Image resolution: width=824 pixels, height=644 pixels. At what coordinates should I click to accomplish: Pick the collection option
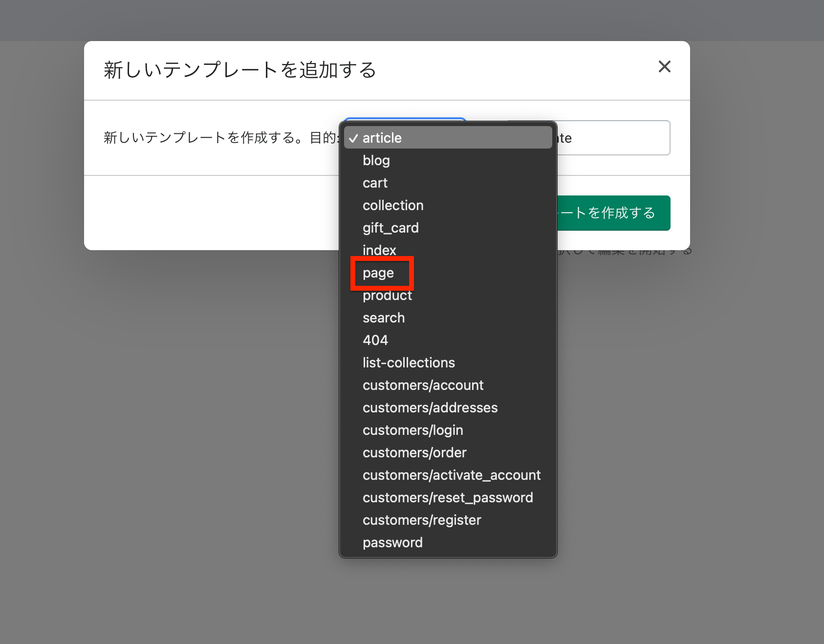[x=393, y=205]
